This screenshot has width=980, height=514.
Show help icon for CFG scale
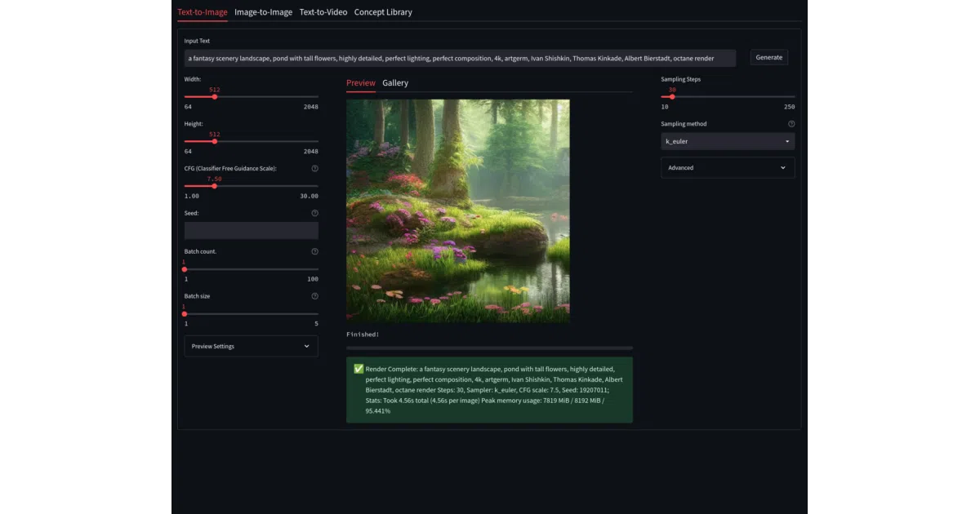315,168
